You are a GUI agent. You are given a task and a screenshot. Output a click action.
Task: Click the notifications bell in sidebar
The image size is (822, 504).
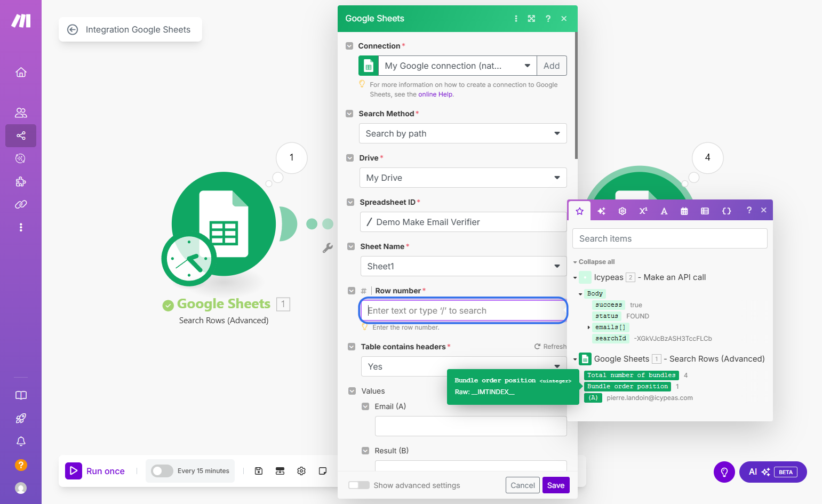[21, 441]
